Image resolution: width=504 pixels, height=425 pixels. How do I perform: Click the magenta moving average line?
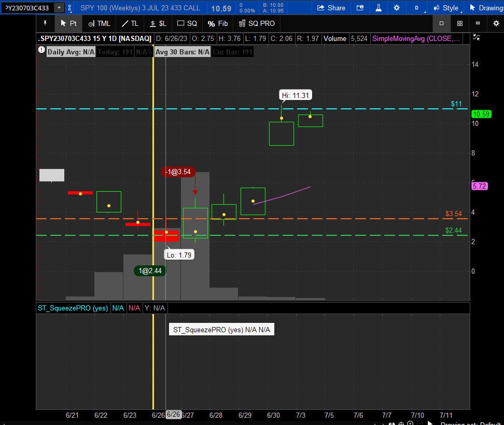[282, 196]
